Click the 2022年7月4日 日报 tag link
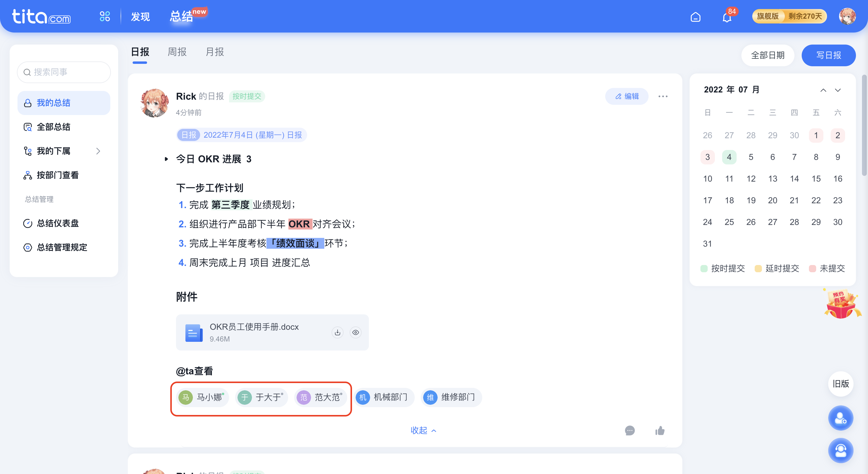The image size is (868, 474). (242, 135)
